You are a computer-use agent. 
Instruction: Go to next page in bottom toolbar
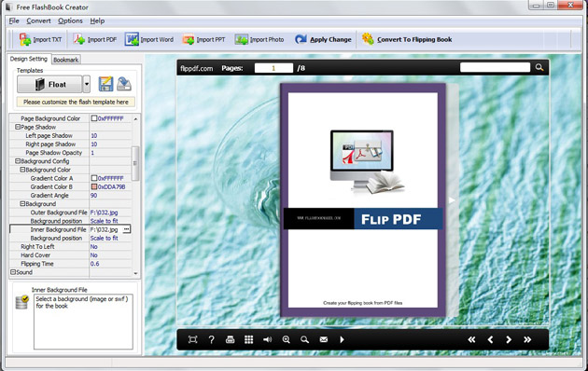coord(509,339)
